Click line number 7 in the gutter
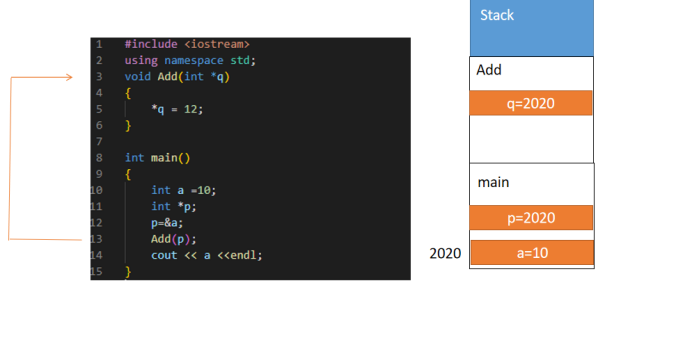The image size is (692, 364). pyautogui.click(x=99, y=142)
